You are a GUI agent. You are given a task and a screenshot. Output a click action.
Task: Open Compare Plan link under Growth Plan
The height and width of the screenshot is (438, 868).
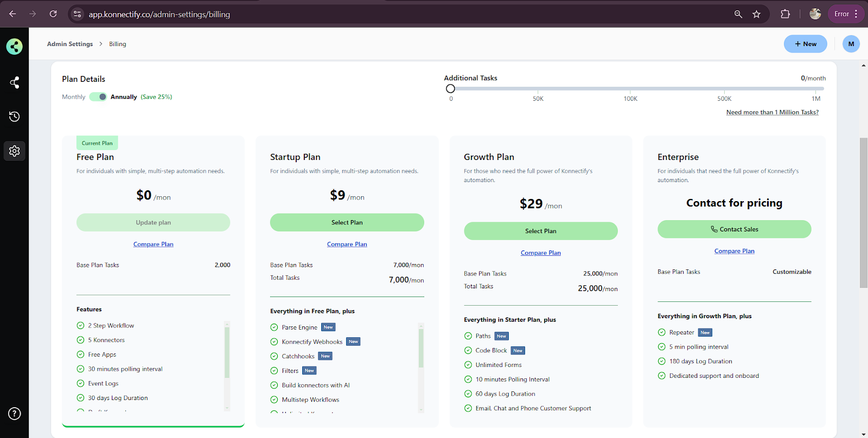541,253
